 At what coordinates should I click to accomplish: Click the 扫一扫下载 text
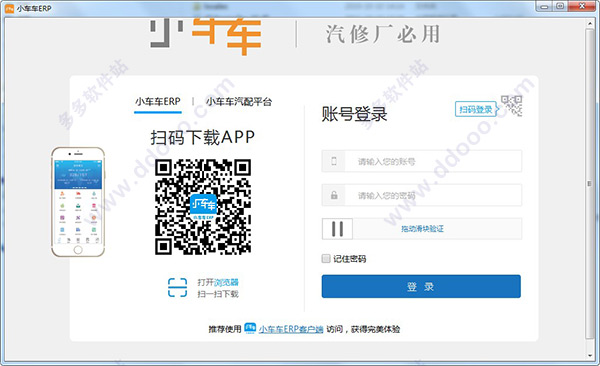click(218, 294)
